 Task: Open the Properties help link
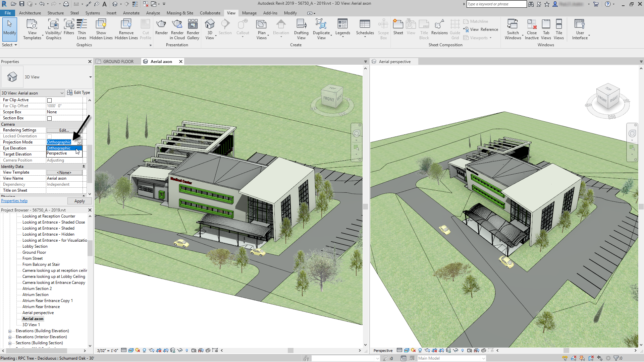click(14, 200)
